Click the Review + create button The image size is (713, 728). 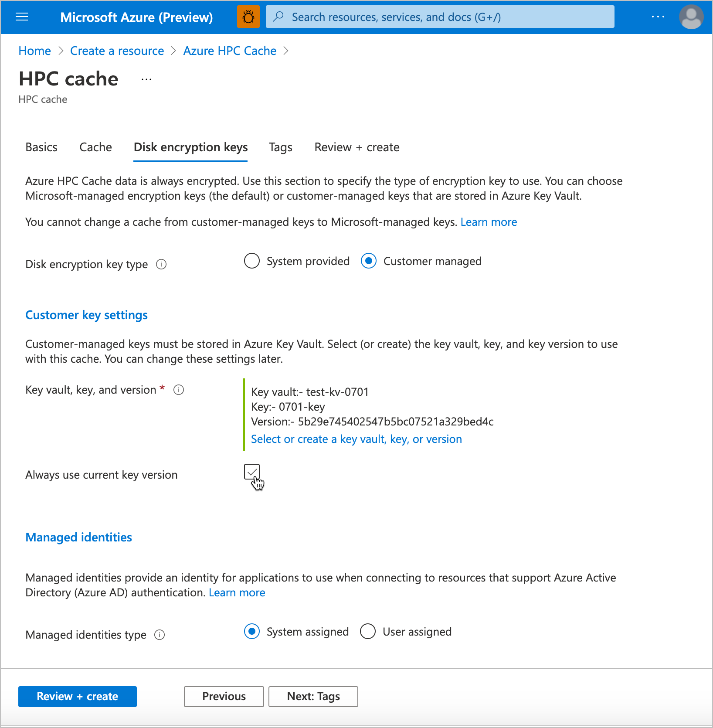[x=77, y=696]
